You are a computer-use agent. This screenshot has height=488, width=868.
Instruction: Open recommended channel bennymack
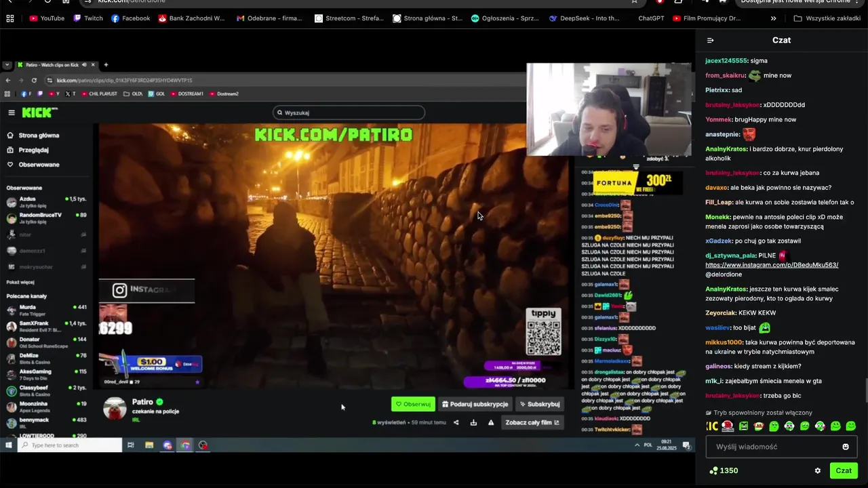point(46,422)
